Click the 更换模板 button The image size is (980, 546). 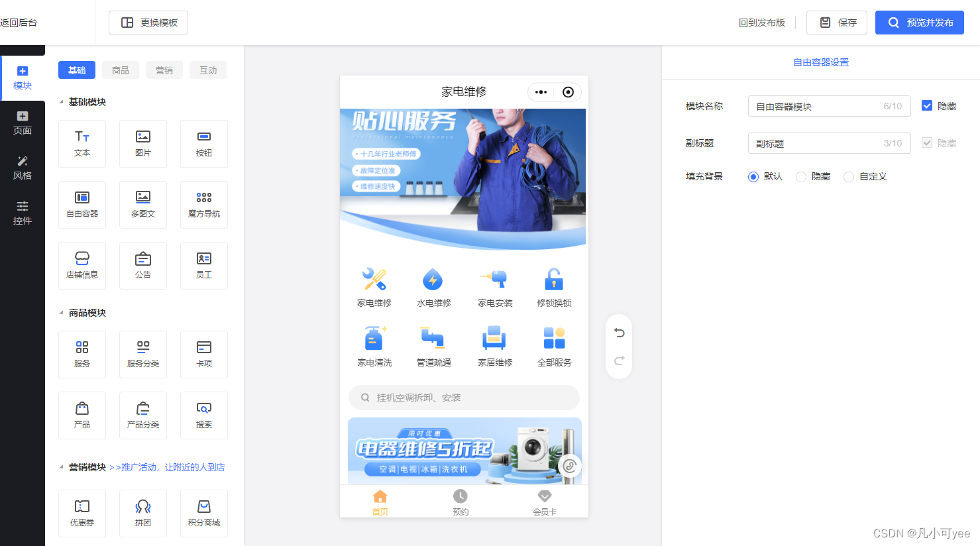tap(148, 23)
